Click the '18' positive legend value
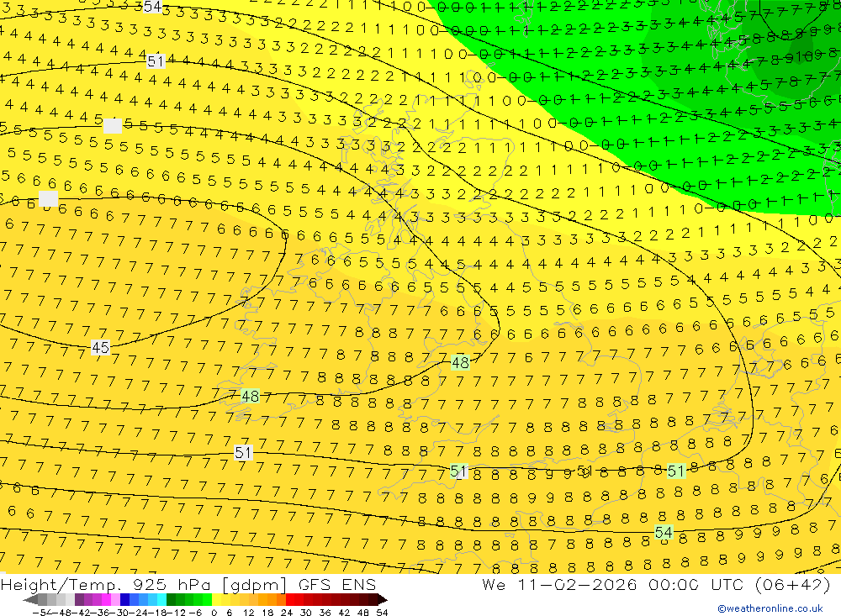The height and width of the screenshot is (616, 841). click(x=267, y=613)
